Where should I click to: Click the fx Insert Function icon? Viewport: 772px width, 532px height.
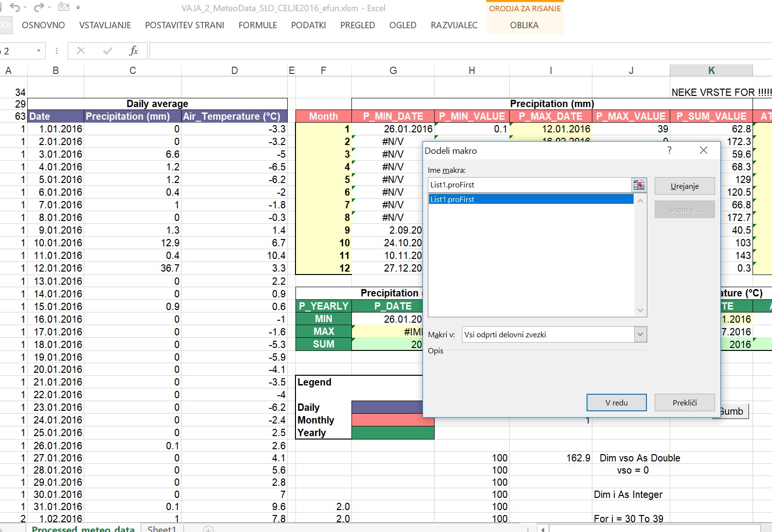[133, 51]
